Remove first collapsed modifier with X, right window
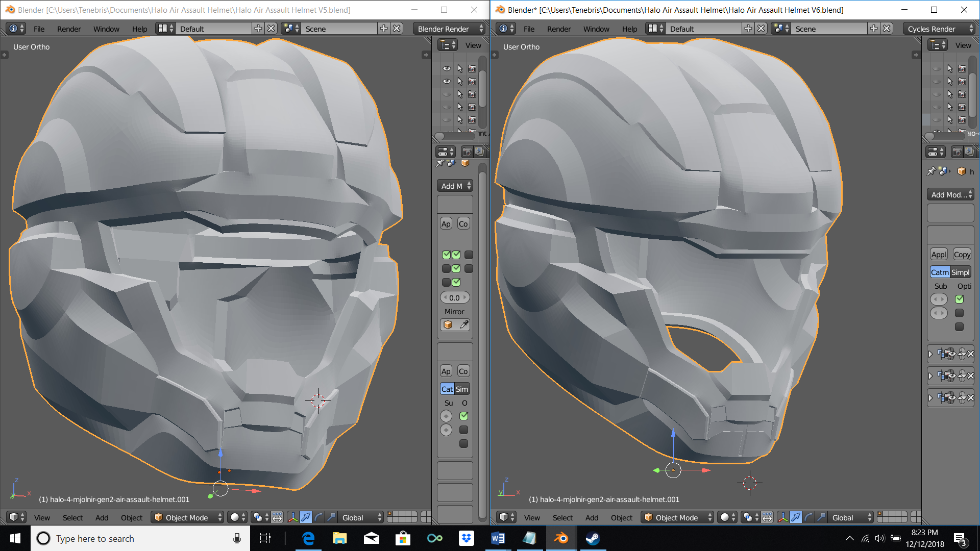 [x=971, y=354]
